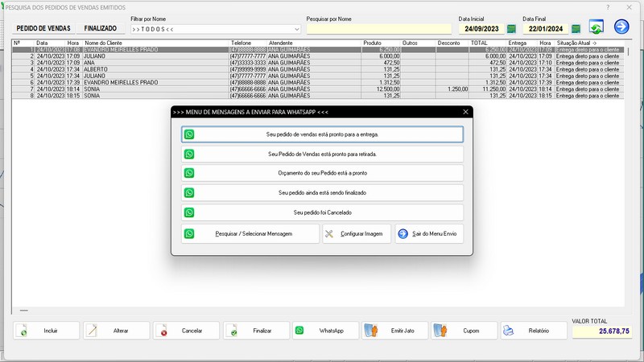This screenshot has width=644, height=362.
Task: Open Pesquisar / Selecionar Mensagem
Action: 250,233
